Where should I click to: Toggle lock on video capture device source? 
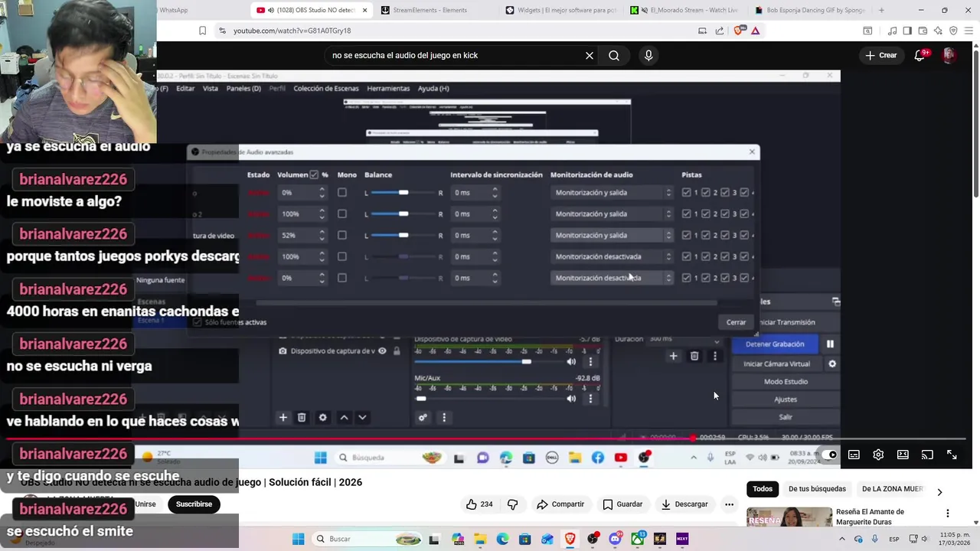[397, 350]
